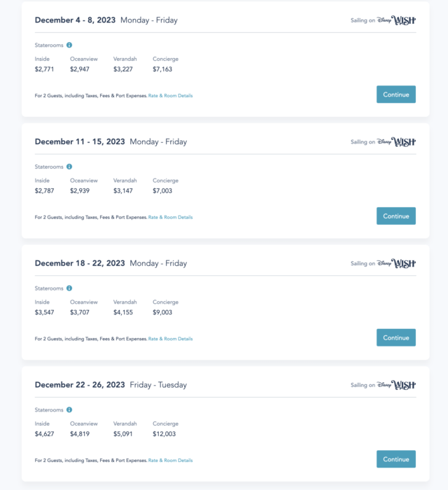Screen dimensions: 448x490
Task: Continue with the December 18 - 22 sailing
Action: pos(396,337)
